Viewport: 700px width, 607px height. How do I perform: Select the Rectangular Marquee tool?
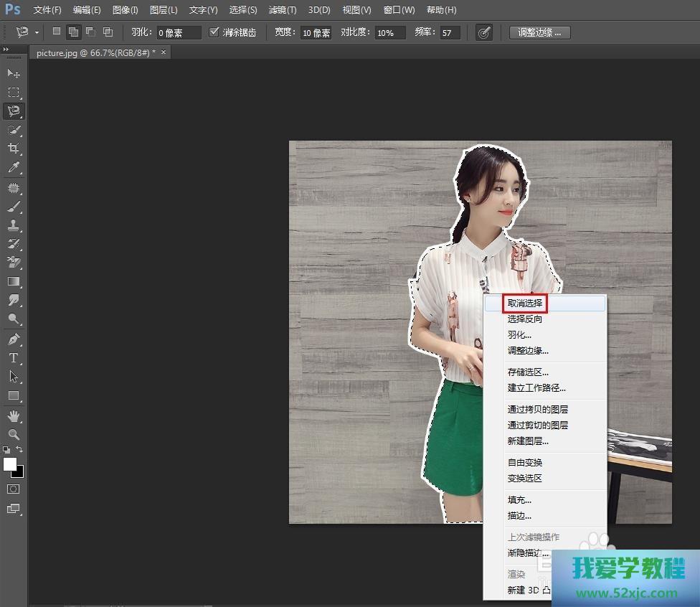click(x=13, y=92)
